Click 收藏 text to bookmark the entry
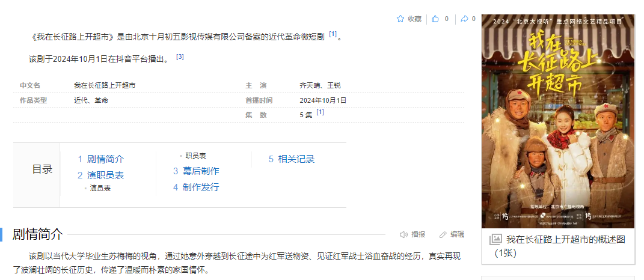The width and height of the screenshot is (644, 280). pyautogui.click(x=415, y=19)
